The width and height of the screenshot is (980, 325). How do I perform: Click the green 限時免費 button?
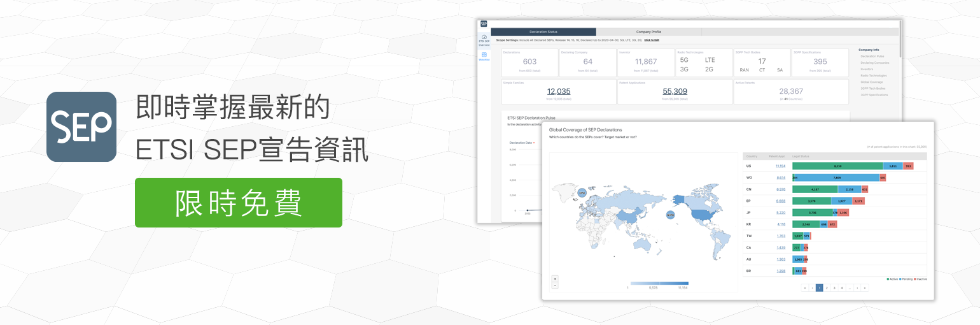click(x=239, y=203)
